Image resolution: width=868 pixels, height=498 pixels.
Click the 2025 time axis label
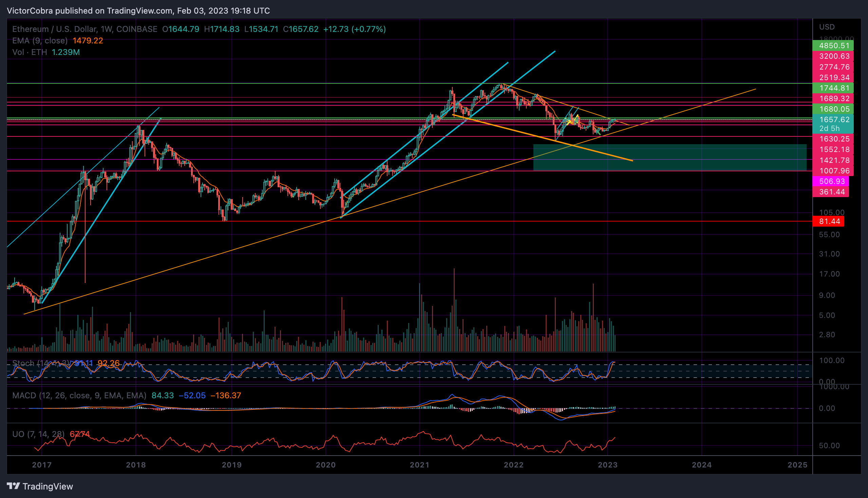797,465
